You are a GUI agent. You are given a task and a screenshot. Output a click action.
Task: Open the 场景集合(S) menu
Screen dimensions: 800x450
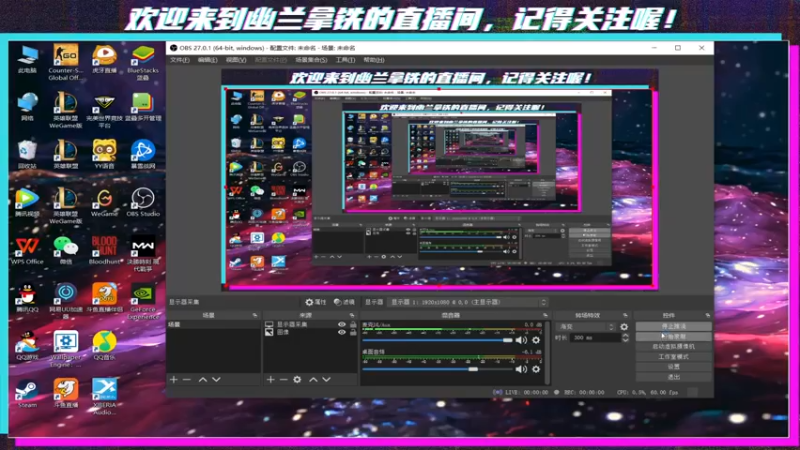tap(311, 60)
